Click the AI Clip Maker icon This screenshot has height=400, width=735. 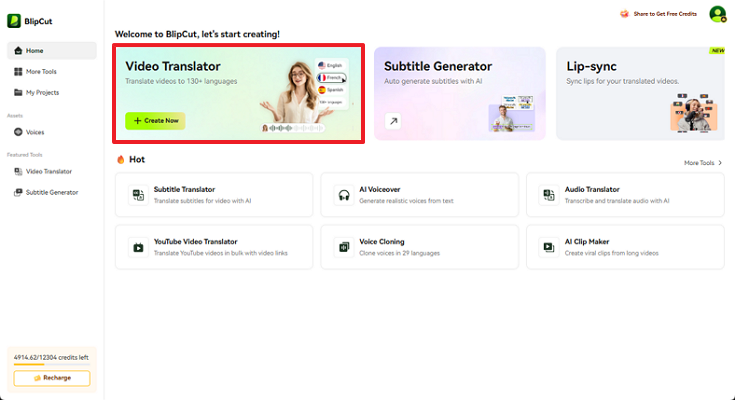(x=547, y=246)
